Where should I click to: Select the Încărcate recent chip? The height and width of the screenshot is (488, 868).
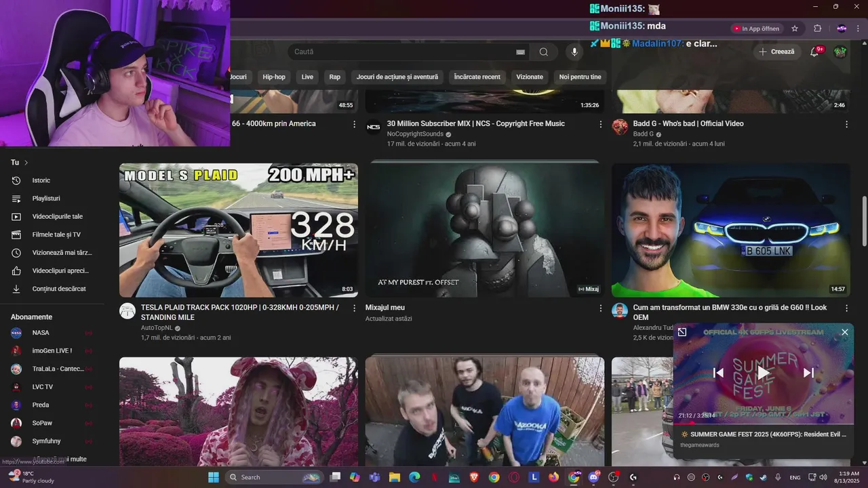[477, 77]
